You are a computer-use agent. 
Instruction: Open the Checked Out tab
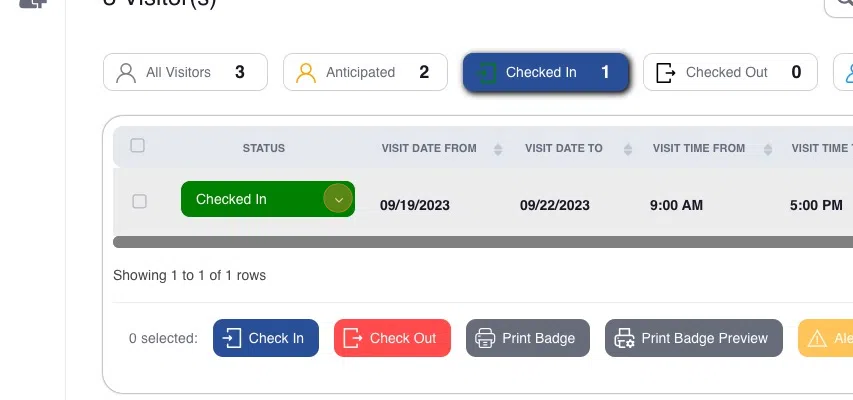click(x=729, y=73)
